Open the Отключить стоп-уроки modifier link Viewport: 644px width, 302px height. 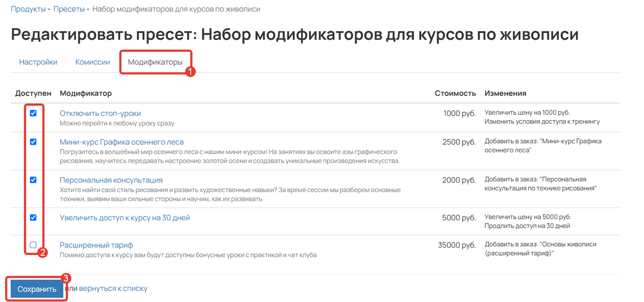coord(100,113)
